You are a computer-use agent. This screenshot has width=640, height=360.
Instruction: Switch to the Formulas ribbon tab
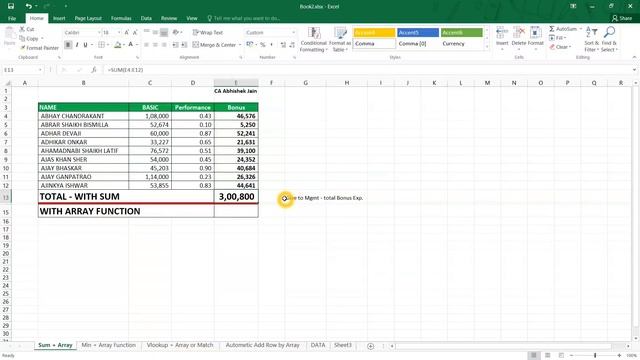pos(121,18)
